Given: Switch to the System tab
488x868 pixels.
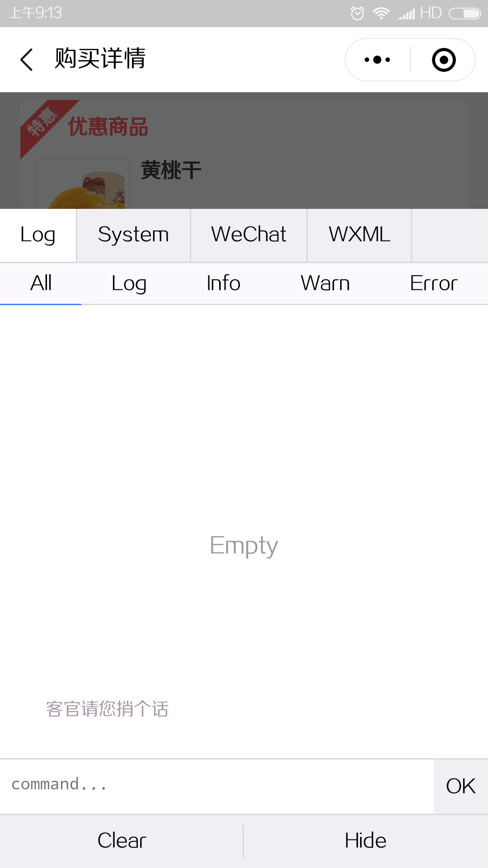Looking at the screenshot, I should (133, 235).
